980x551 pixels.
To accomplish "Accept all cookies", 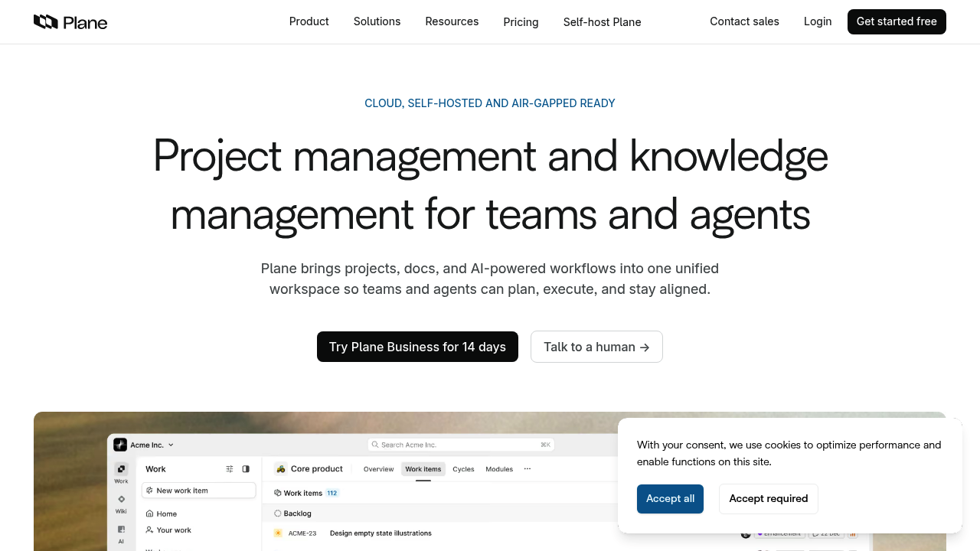I will [670, 499].
